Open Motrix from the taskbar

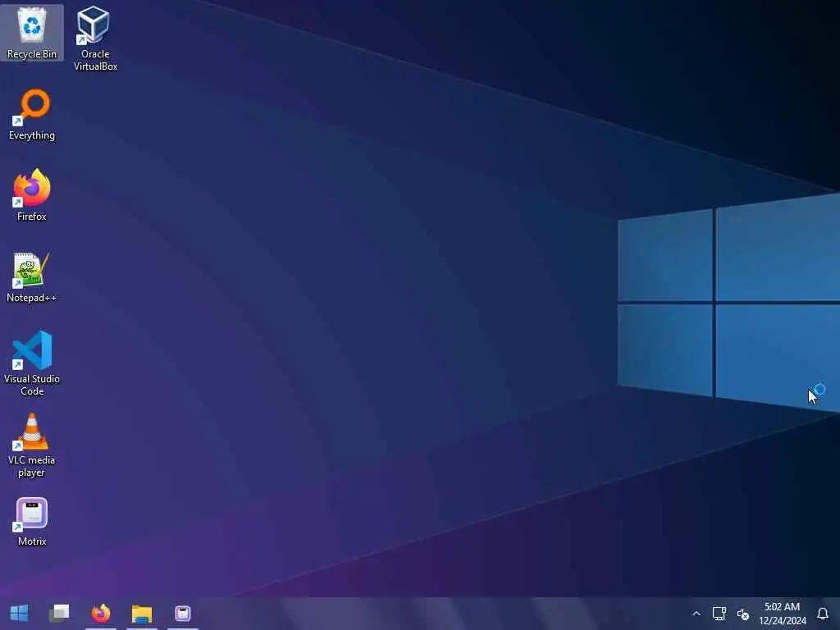point(183,613)
